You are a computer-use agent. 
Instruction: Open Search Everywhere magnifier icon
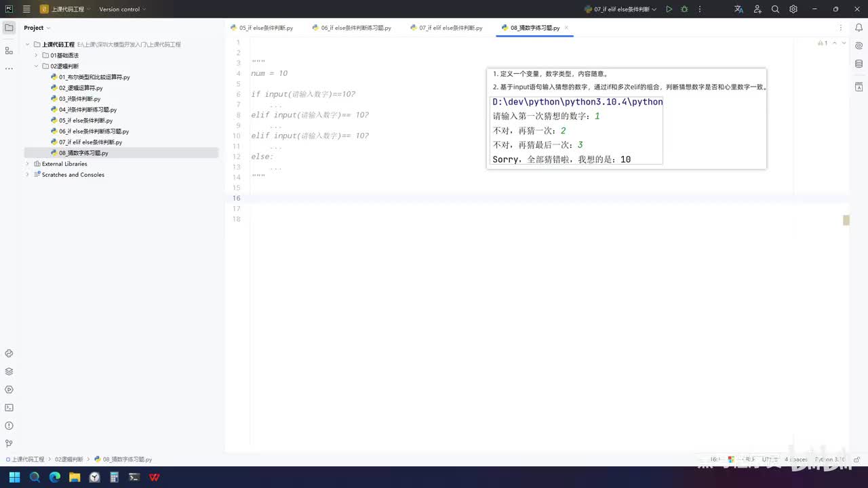(x=775, y=9)
